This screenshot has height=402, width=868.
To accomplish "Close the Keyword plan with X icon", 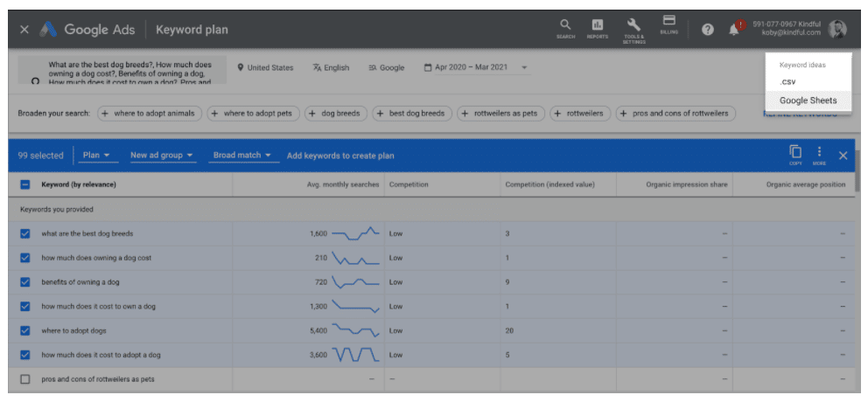I will click(x=24, y=30).
